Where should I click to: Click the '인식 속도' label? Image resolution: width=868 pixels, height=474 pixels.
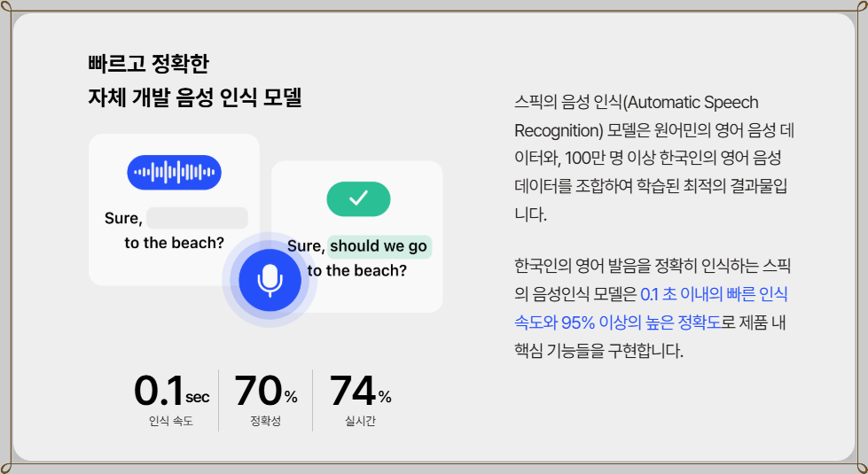click(171, 421)
